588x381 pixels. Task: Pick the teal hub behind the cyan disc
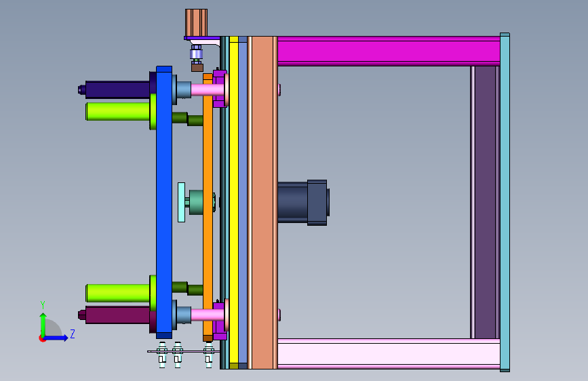point(196,203)
